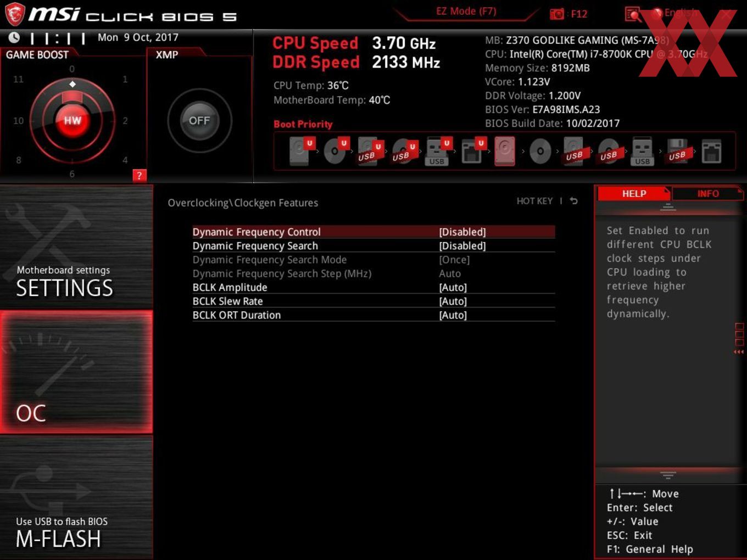Click the VCore 1.123V reading
Screen dimensions: 747x560
point(517,82)
